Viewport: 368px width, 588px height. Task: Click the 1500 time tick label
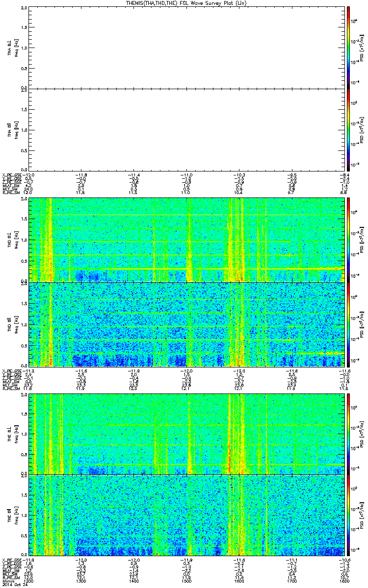pos(186,582)
